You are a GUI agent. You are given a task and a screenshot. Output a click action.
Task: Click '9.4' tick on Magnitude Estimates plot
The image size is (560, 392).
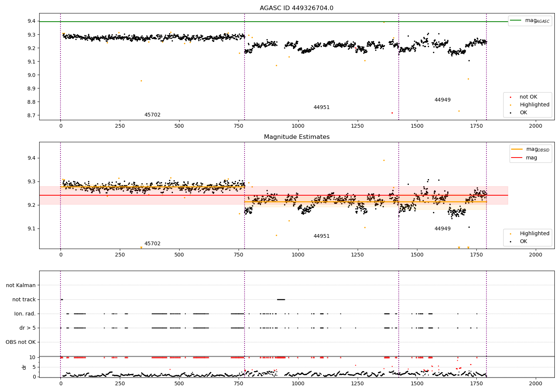pos(32,158)
